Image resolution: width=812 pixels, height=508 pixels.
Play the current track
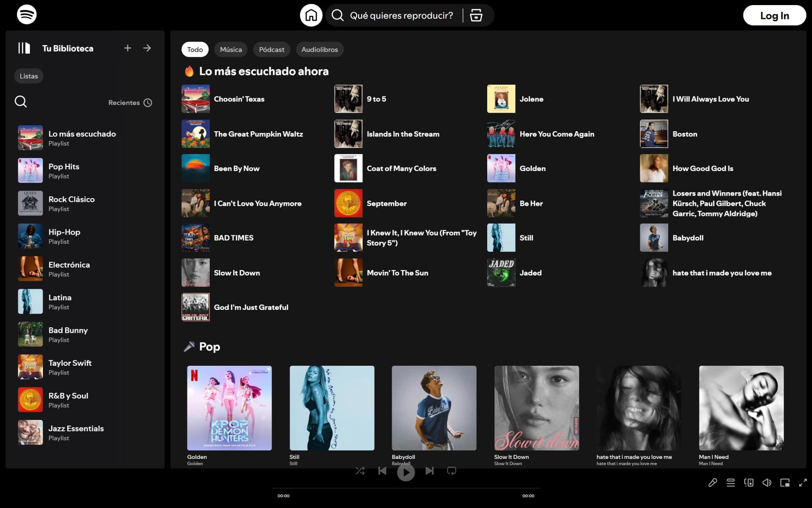[x=406, y=472]
